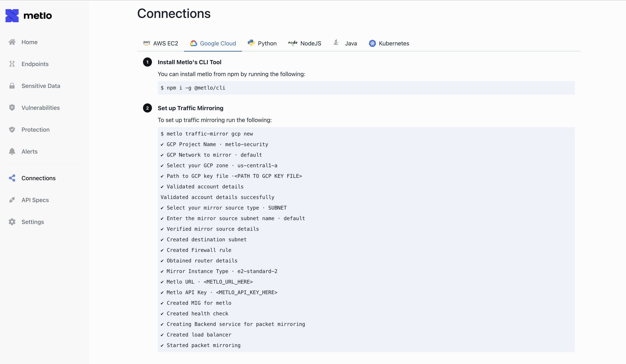The image size is (626, 364).
Task: Click the Connections share icon
Action: (x=12, y=178)
